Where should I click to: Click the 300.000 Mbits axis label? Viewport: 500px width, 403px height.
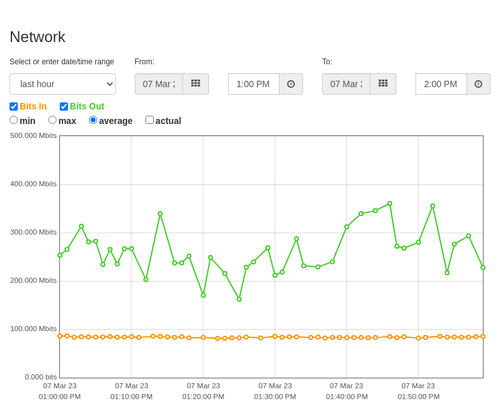click(33, 232)
